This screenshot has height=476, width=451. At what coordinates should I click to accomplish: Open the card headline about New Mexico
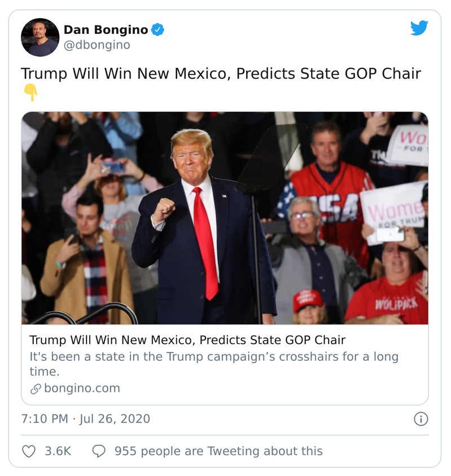click(187, 340)
